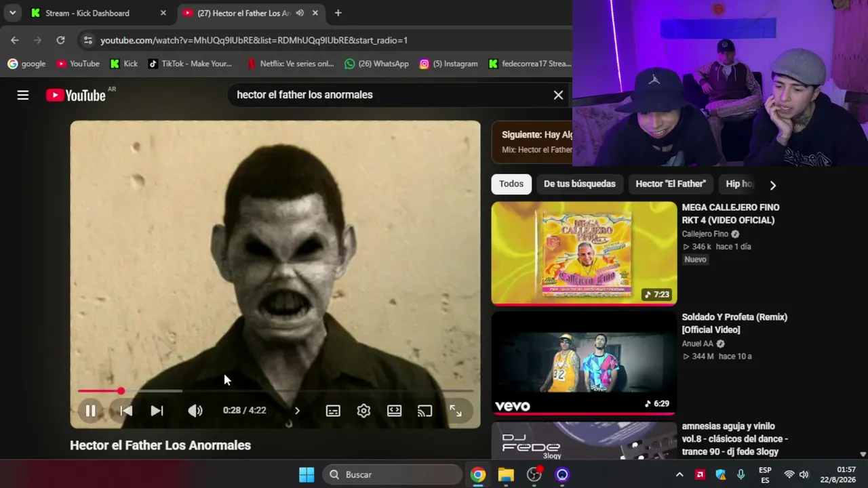Show more filter chips with the right arrow

pos(772,185)
